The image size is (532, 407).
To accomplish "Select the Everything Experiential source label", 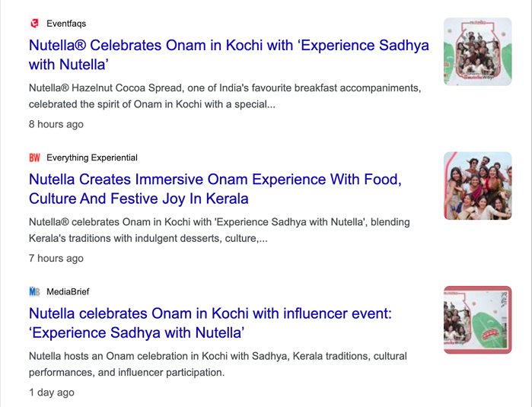I will [92, 157].
